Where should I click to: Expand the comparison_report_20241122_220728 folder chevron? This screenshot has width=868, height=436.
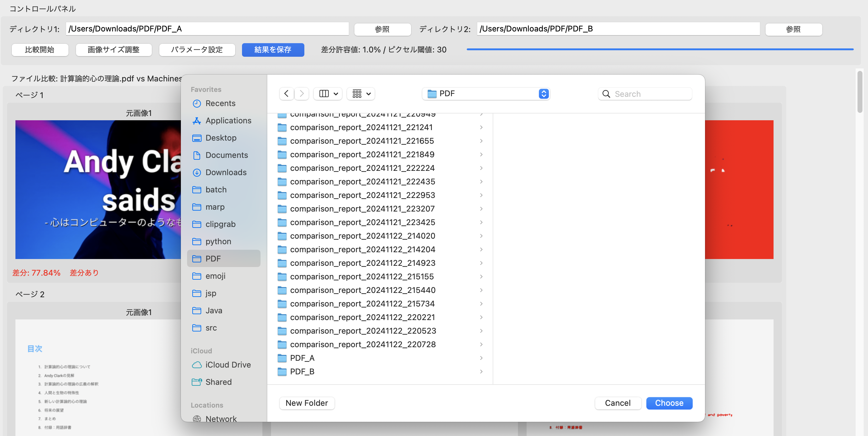(x=481, y=344)
